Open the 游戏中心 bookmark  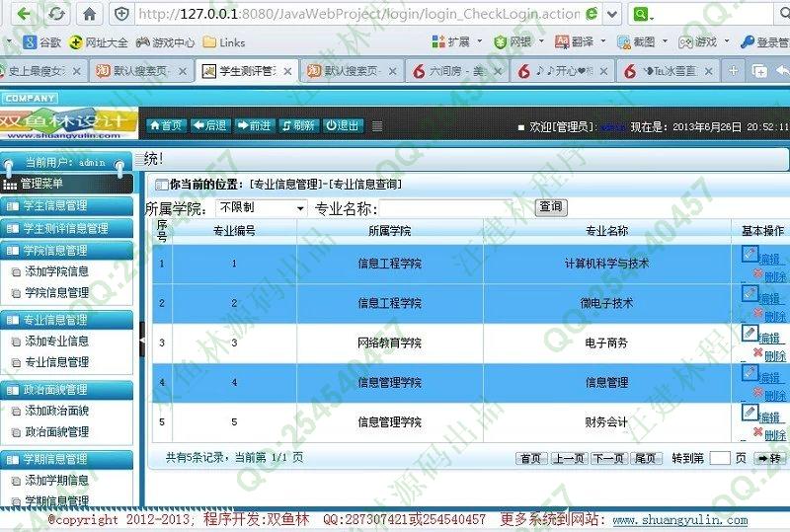165,42
